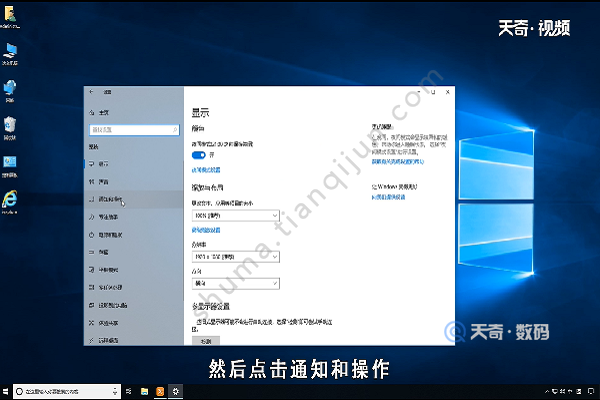Viewport: 600px width, 400px height.
Task: Open File Explorer from the taskbar
Action: tap(144, 392)
